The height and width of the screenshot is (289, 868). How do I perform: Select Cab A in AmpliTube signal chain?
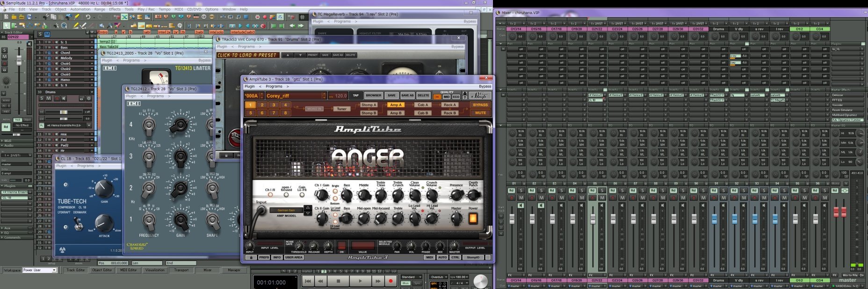(x=423, y=105)
